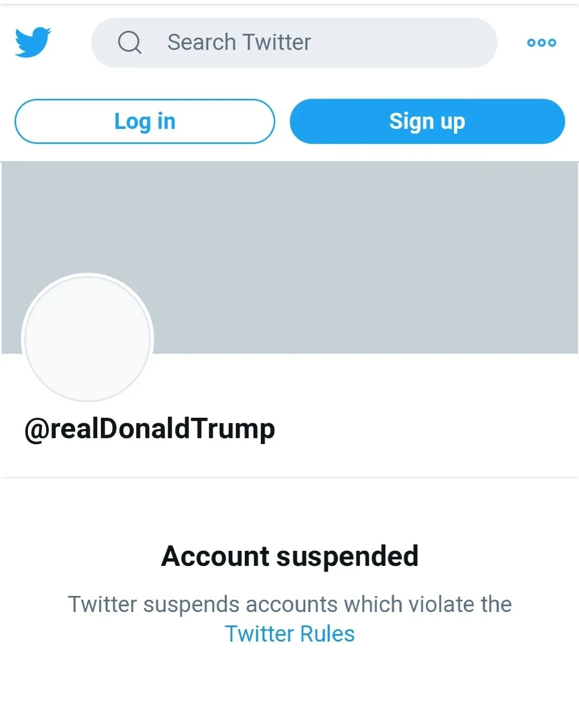Click the word 'suspended' in the heading

347,556
